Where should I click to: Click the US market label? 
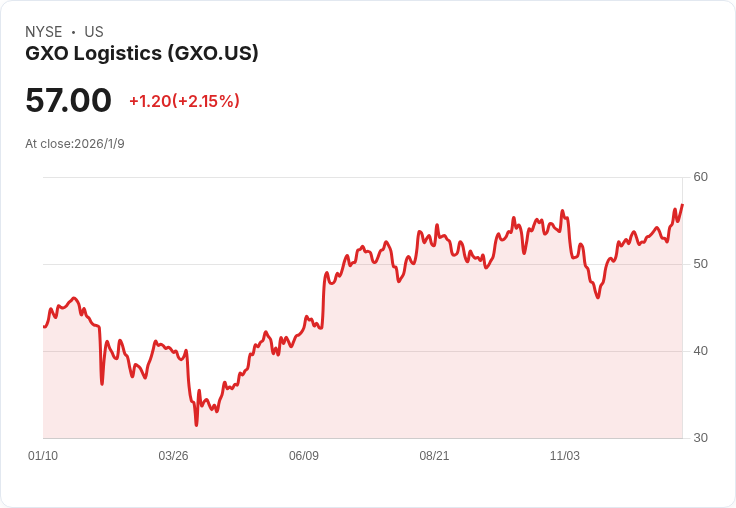[x=94, y=32]
